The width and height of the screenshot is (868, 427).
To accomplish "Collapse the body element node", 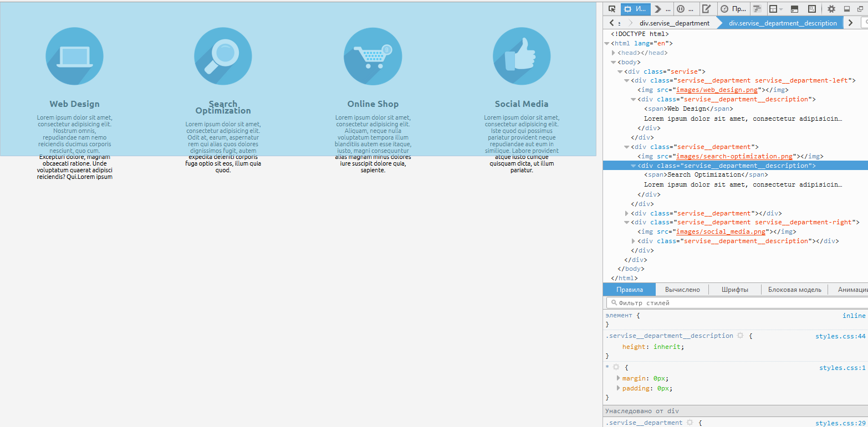I will coord(614,62).
